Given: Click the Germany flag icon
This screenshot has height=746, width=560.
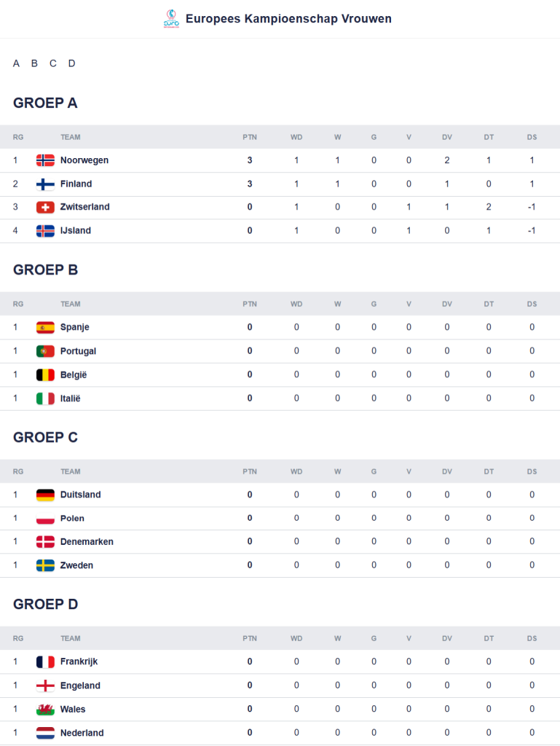Looking at the screenshot, I should pos(45,495).
